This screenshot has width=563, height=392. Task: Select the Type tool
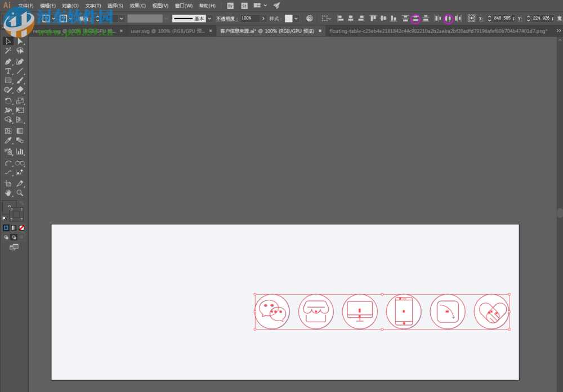click(x=8, y=71)
